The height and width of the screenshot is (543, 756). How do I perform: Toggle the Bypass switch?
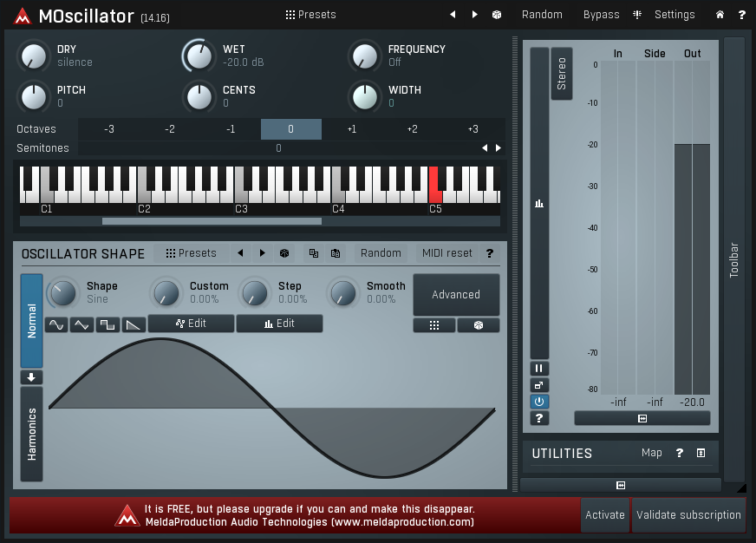(x=601, y=15)
